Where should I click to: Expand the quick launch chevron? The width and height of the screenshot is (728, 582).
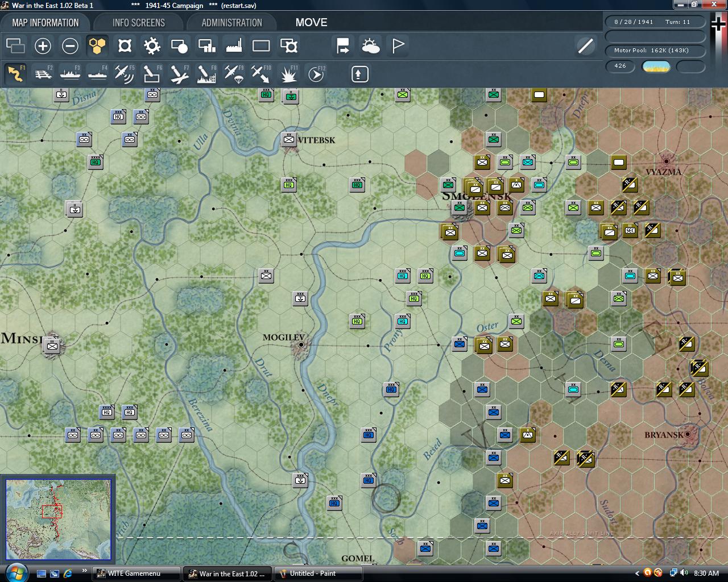[85, 571]
